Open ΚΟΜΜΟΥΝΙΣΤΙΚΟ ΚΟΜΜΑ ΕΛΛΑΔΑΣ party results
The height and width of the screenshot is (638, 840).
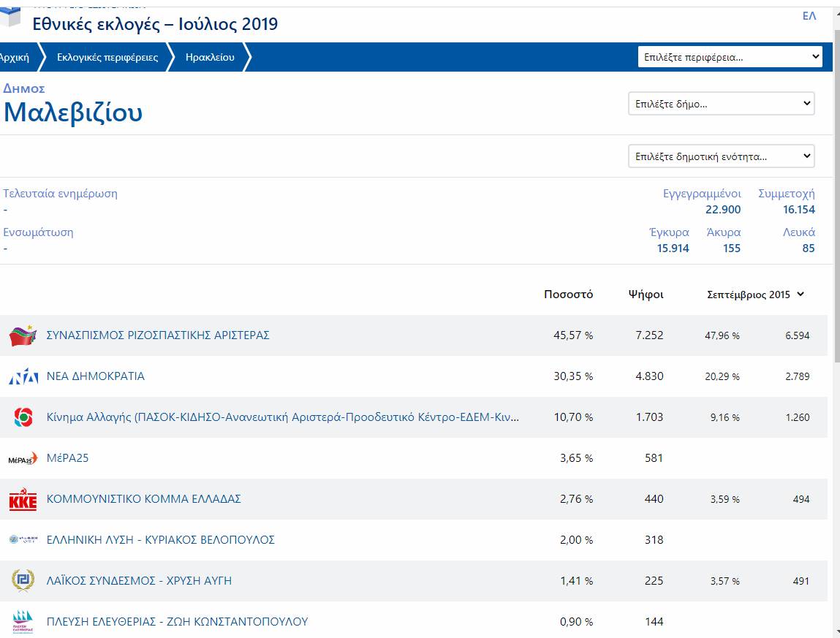(143, 499)
